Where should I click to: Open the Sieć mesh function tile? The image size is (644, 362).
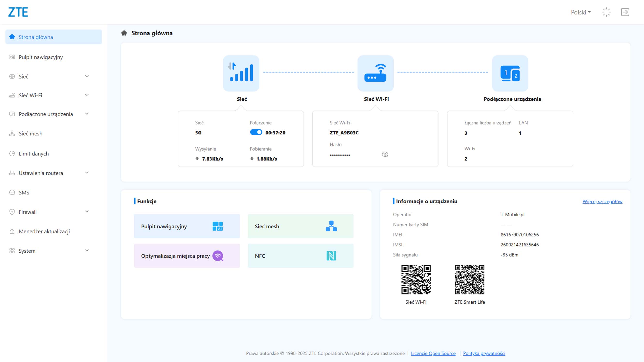coord(300,226)
